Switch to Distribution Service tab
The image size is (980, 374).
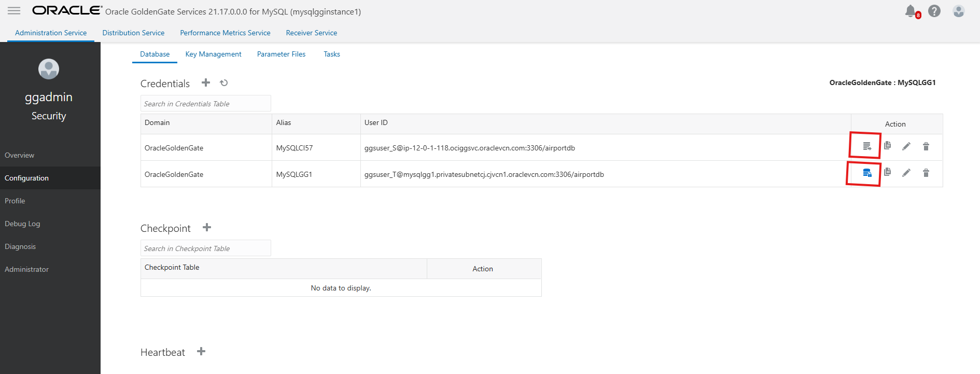click(x=133, y=33)
